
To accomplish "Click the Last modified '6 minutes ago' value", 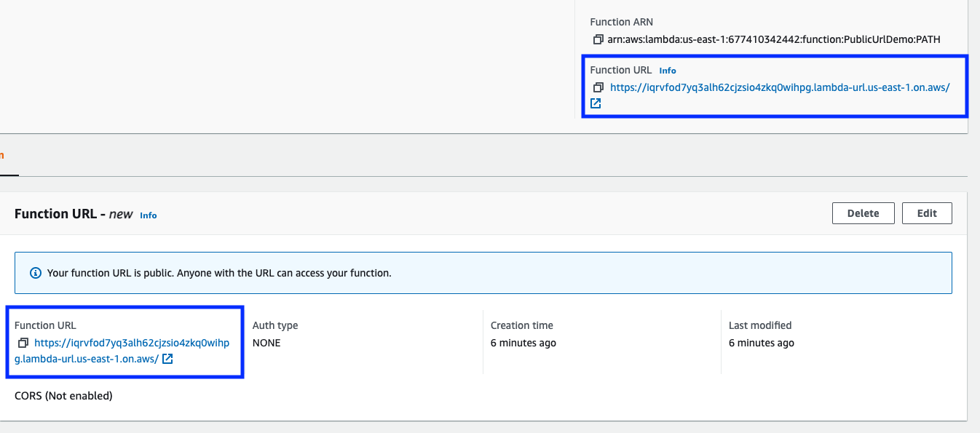I will (x=761, y=343).
